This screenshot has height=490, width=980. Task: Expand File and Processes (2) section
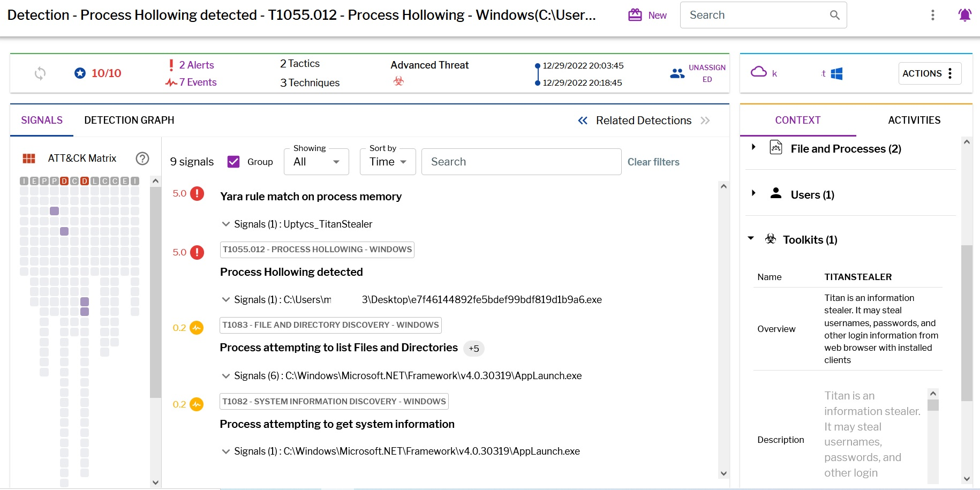click(x=754, y=147)
